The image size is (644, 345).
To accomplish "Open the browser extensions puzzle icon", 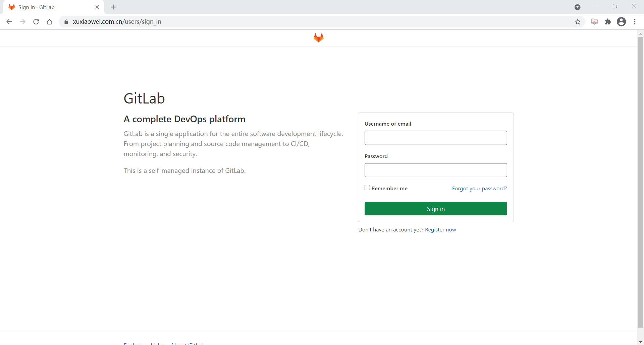I will pos(608,21).
